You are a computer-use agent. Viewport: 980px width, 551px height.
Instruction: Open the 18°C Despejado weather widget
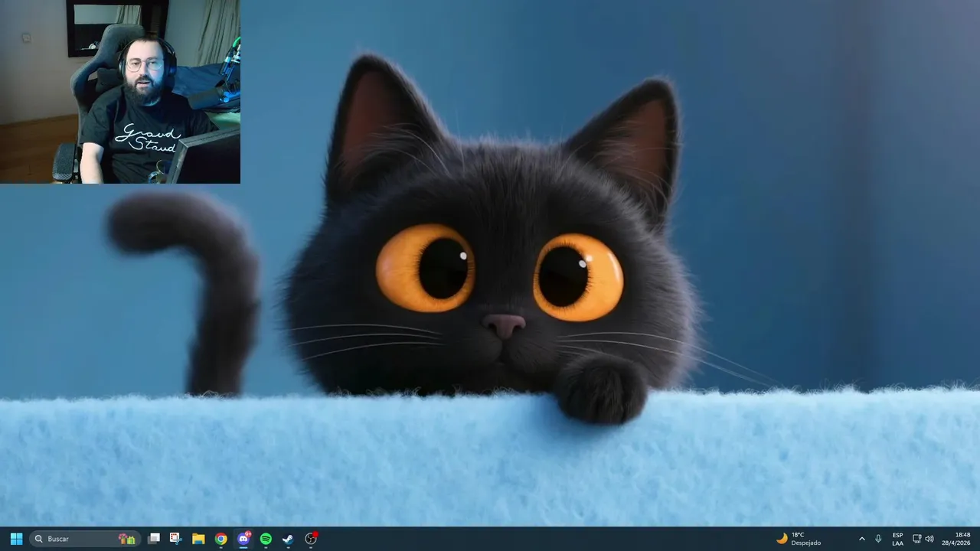coord(799,539)
